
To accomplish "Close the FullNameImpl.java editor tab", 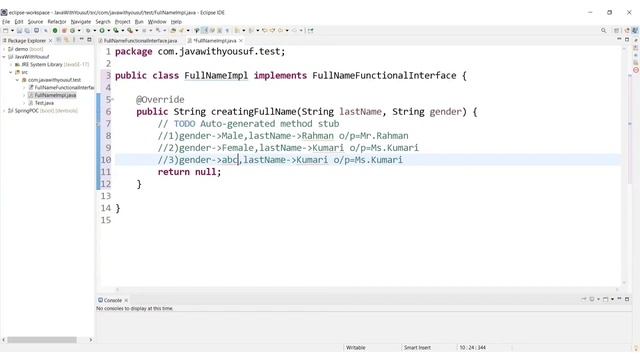I will [241, 41].
